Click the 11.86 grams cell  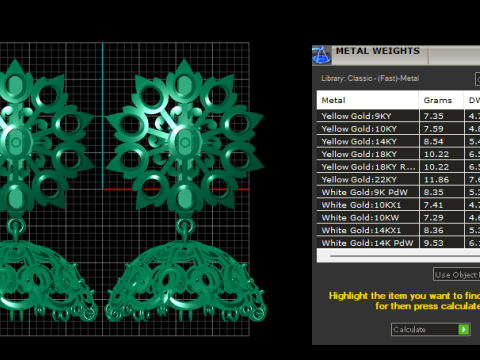(441, 179)
